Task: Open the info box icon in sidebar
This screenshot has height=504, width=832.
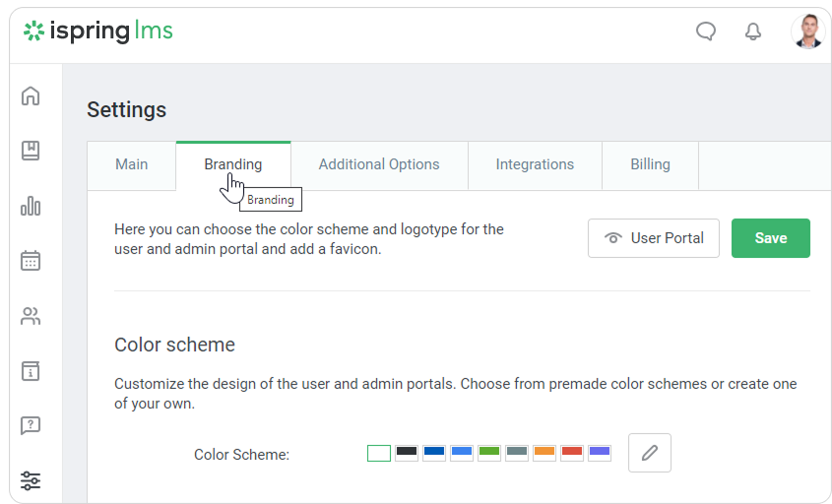Action: point(31,371)
